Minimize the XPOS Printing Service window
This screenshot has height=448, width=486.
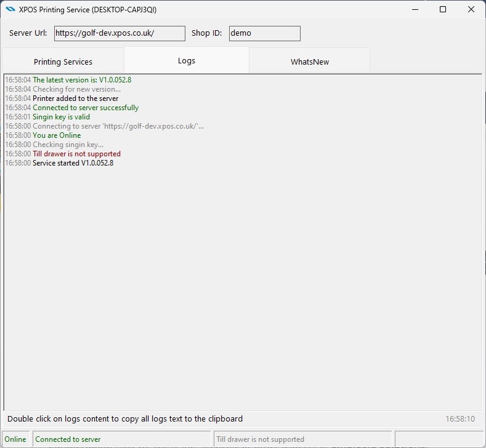[x=415, y=9]
